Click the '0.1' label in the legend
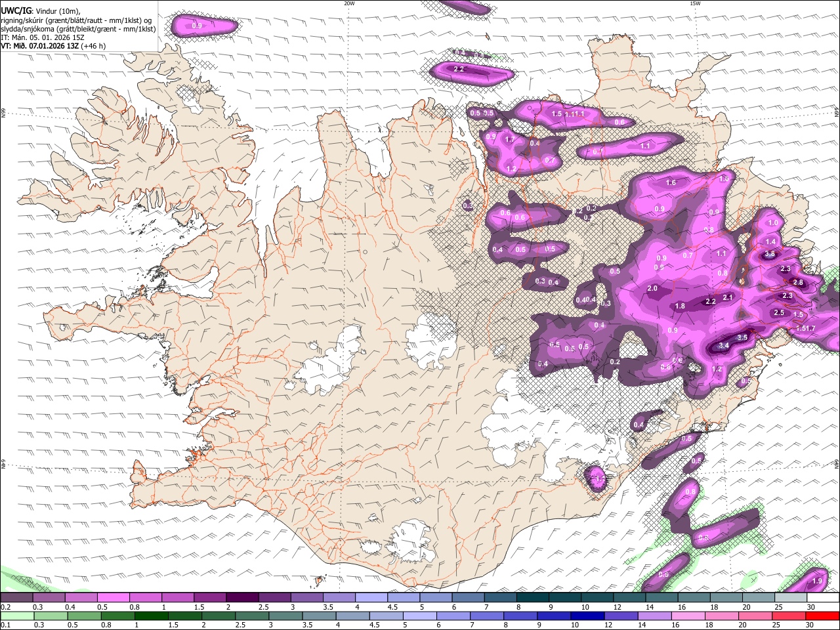 5,625
